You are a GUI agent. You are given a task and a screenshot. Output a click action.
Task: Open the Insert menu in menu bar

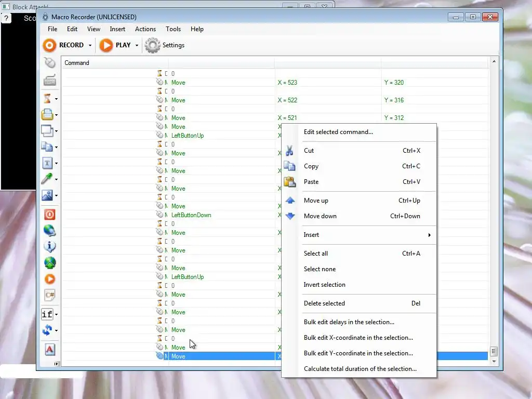tap(117, 29)
